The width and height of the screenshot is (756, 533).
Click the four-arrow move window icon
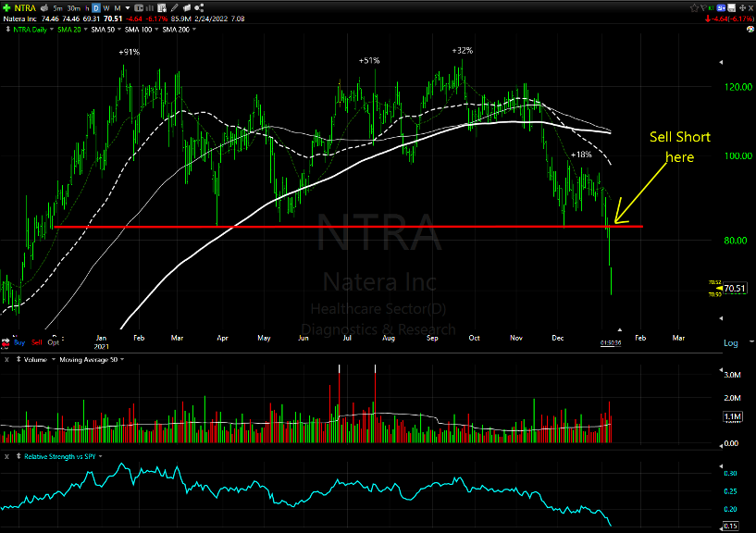[x=742, y=7]
